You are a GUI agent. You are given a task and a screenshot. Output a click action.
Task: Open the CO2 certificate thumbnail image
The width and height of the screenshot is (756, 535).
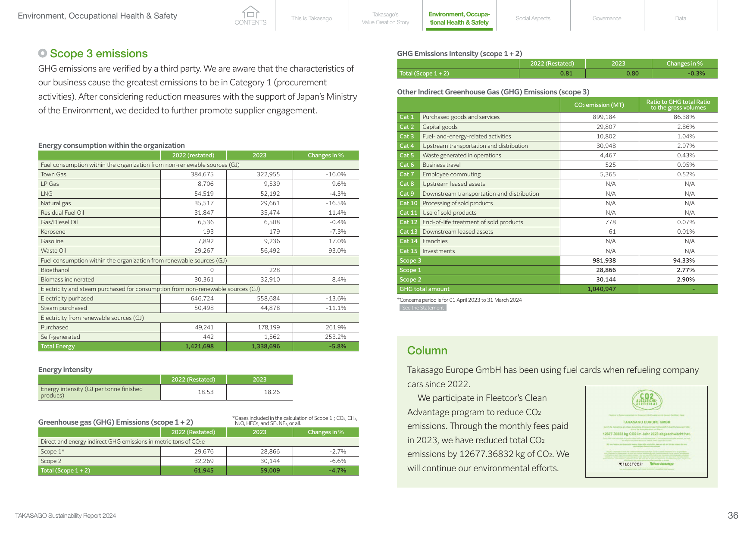(x=646, y=432)
